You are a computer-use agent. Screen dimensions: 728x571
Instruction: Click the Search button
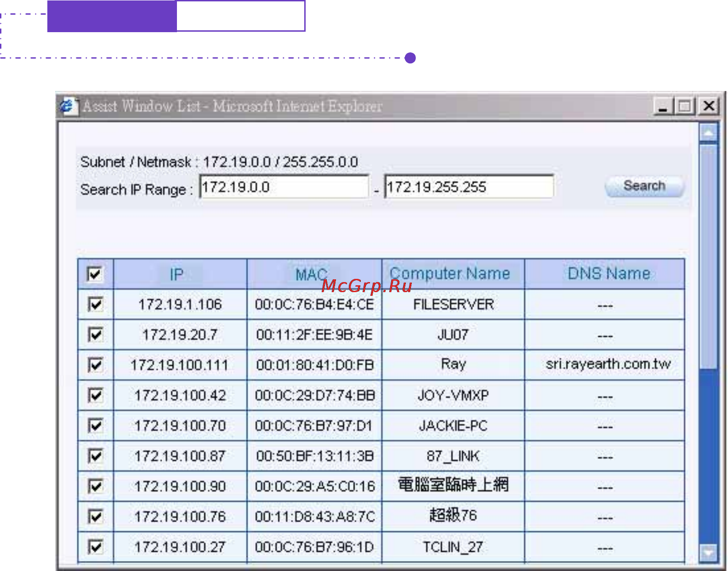click(x=644, y=186)
